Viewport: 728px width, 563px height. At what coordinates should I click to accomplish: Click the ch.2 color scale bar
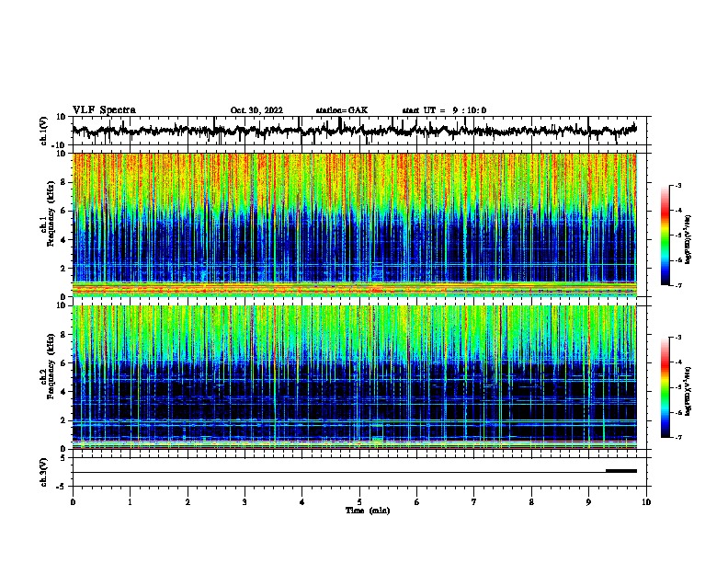665,387
